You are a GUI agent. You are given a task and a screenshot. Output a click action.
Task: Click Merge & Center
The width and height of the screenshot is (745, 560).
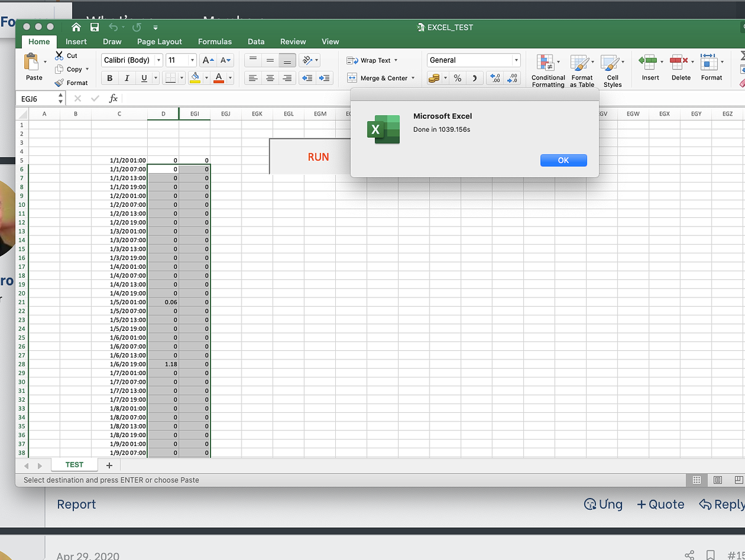point(380,78)
